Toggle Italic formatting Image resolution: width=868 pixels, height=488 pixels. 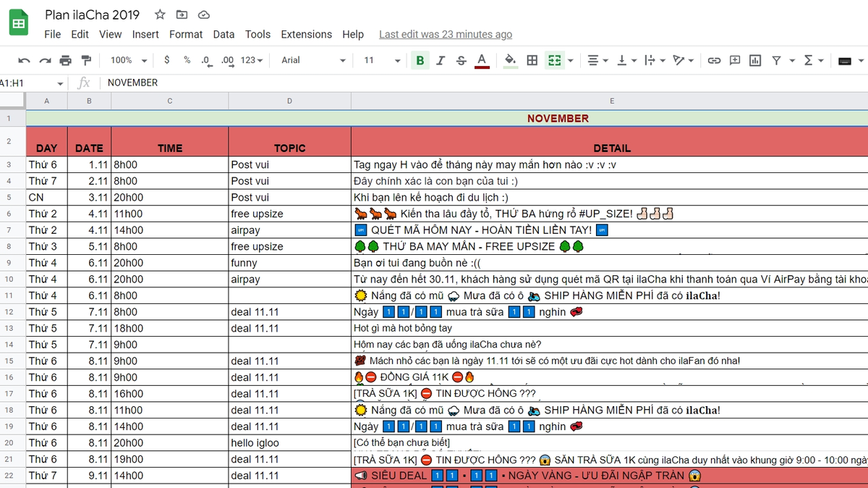point(441,60)
